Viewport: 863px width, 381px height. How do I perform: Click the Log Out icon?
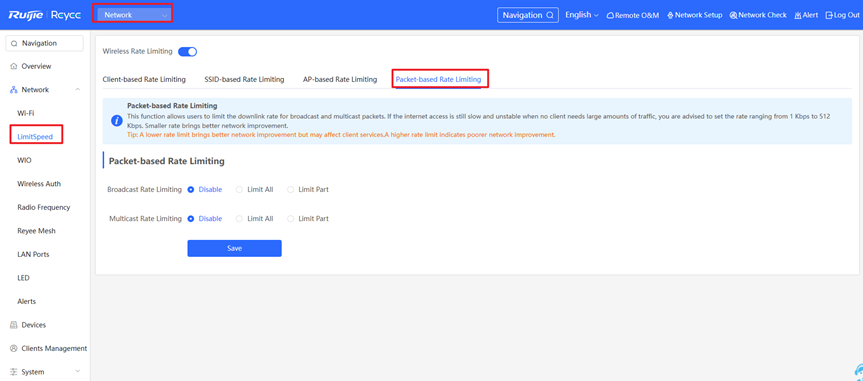829,15
